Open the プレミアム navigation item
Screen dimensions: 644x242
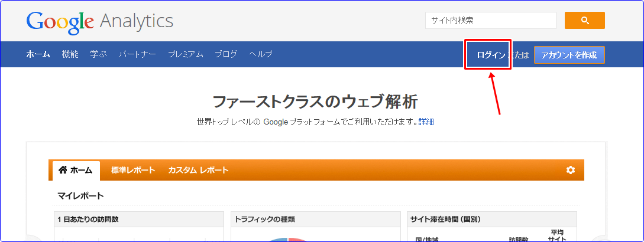[x=186, y=54]
